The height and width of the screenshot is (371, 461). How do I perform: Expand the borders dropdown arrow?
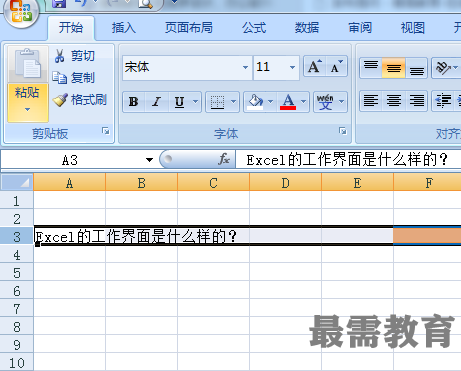coord(233,102)
